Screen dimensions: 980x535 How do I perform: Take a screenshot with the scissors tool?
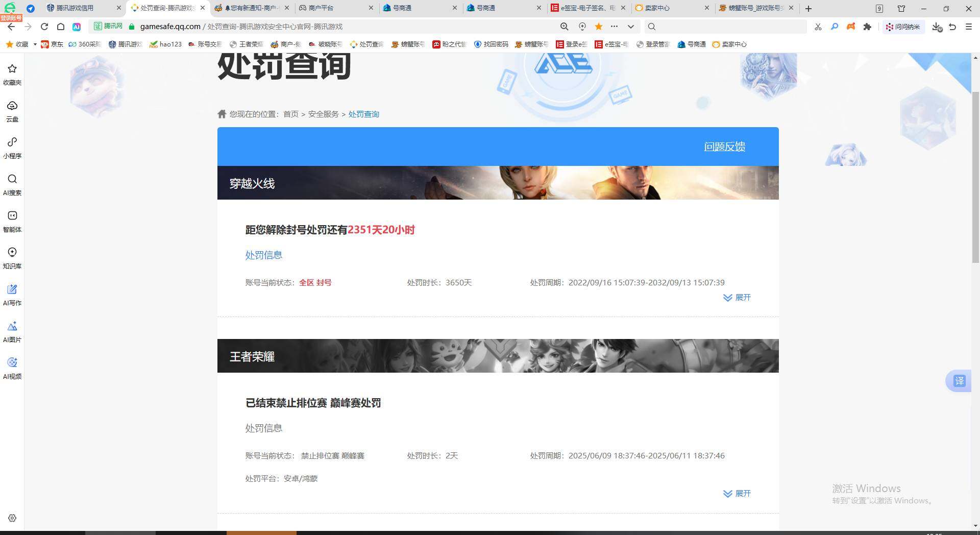pos(818,27)
